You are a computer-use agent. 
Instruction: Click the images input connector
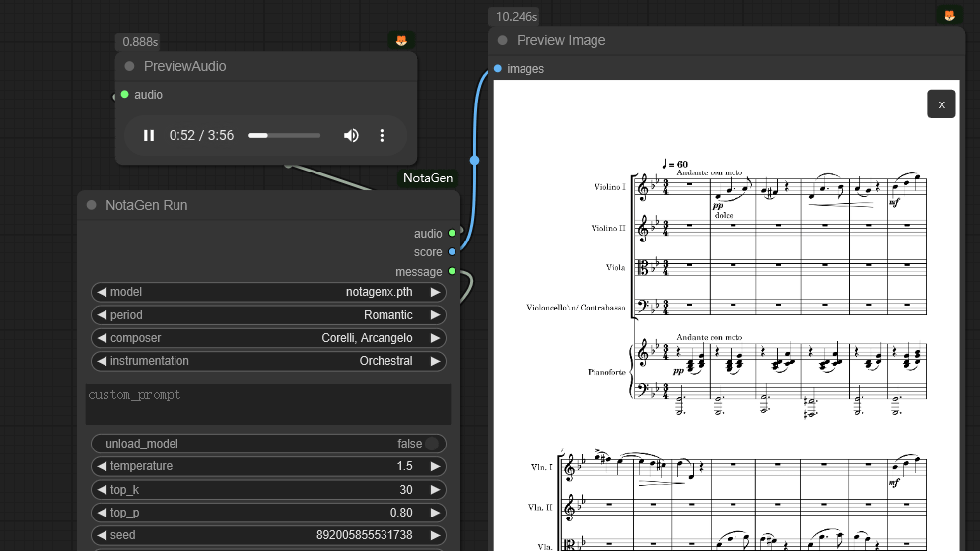pos(497,69)
